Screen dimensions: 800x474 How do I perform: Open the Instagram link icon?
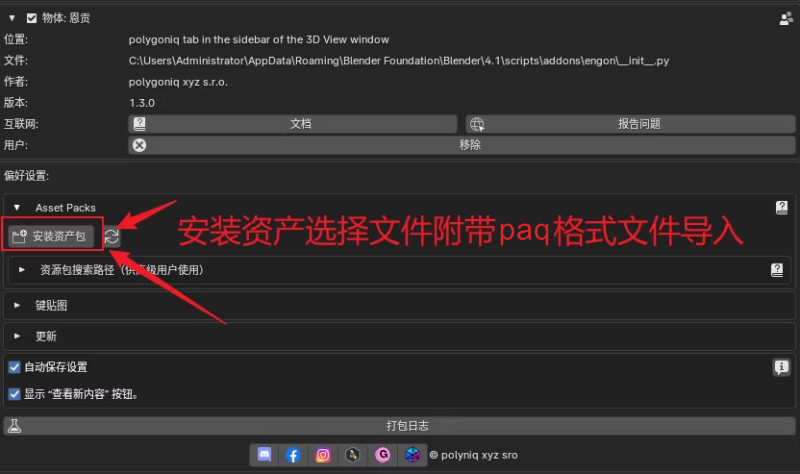[x=323, y=455]
